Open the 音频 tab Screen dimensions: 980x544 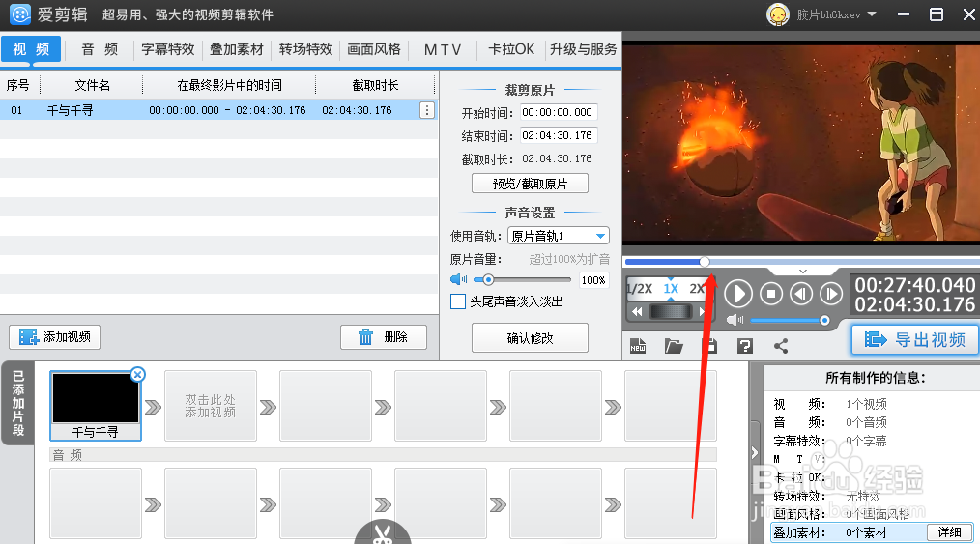click(100, 49)
